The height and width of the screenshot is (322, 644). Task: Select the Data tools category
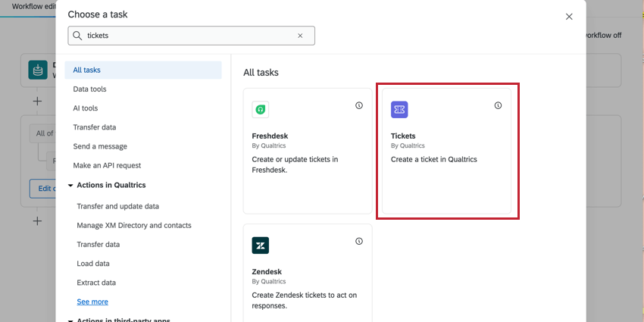tap(89, 89)
